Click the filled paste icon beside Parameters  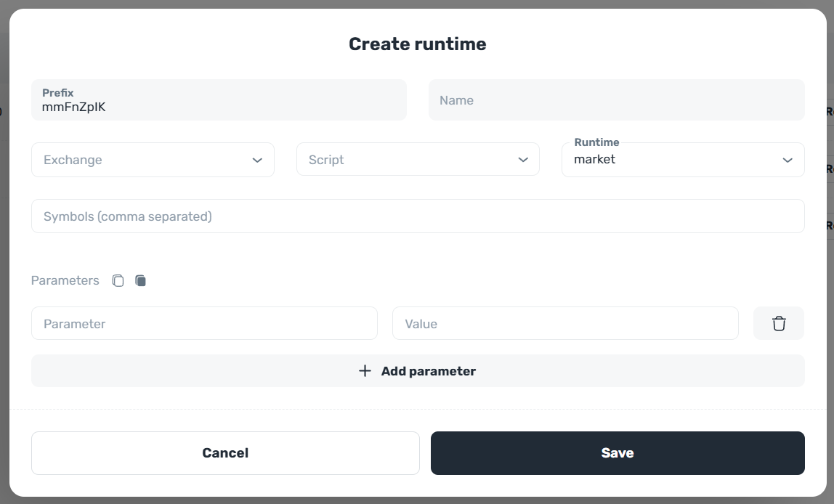(x=141, y=280)
